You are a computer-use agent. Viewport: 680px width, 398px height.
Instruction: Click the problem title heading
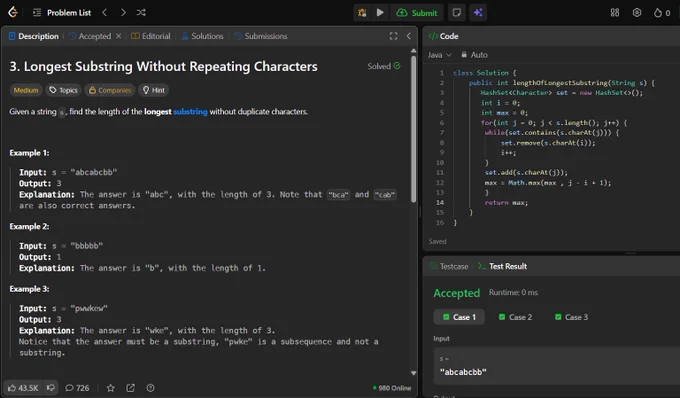pyautogui.click(x=163, y=66)
